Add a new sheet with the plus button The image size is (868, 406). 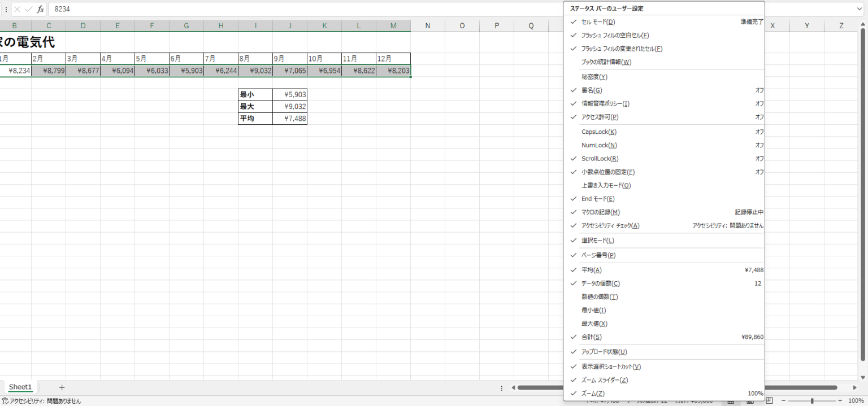coord(62,387)
